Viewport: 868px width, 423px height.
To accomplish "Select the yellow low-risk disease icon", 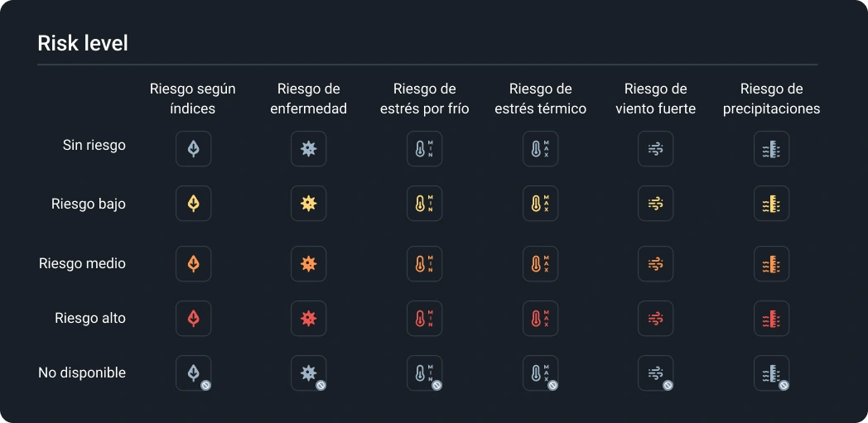I will click(308, 204).
